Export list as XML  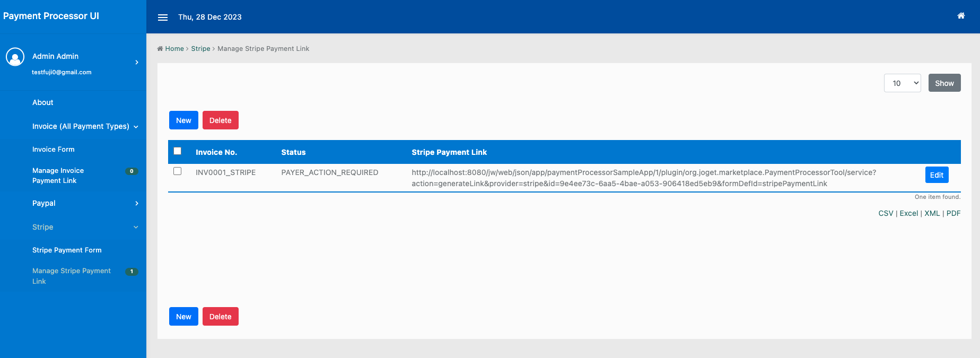point(932,214)
